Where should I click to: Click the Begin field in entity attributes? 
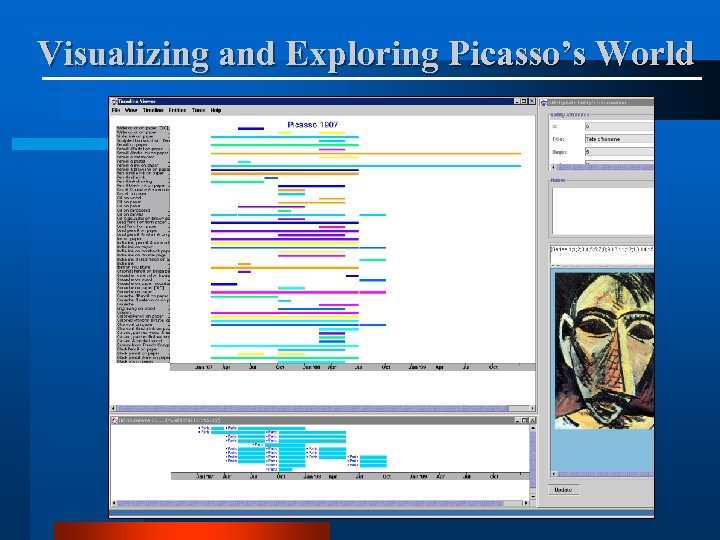click(x=619, y=152)
